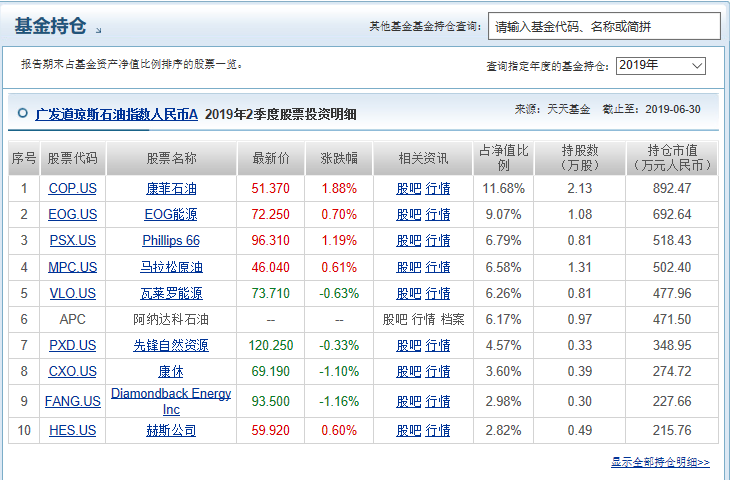
Task: Click the 11.68% net value ratio cell
Action: [503, 189]
